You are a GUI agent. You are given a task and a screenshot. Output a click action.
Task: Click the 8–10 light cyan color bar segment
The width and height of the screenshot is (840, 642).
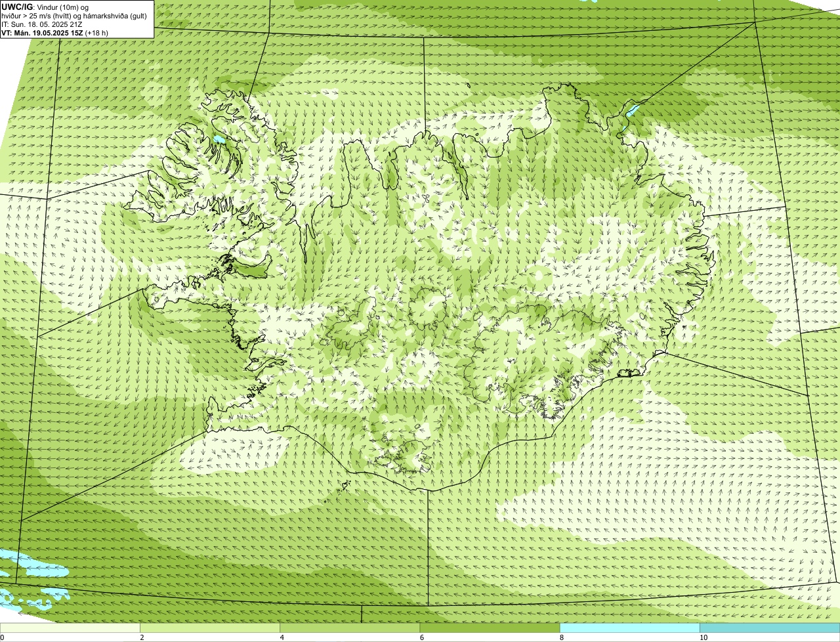click(x=629, y=628)
